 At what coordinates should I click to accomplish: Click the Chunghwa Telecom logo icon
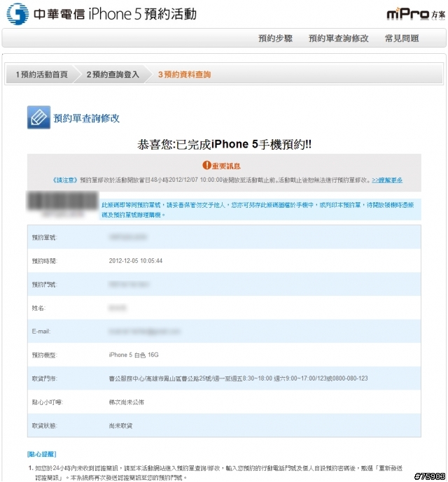(x=17, y=14)
